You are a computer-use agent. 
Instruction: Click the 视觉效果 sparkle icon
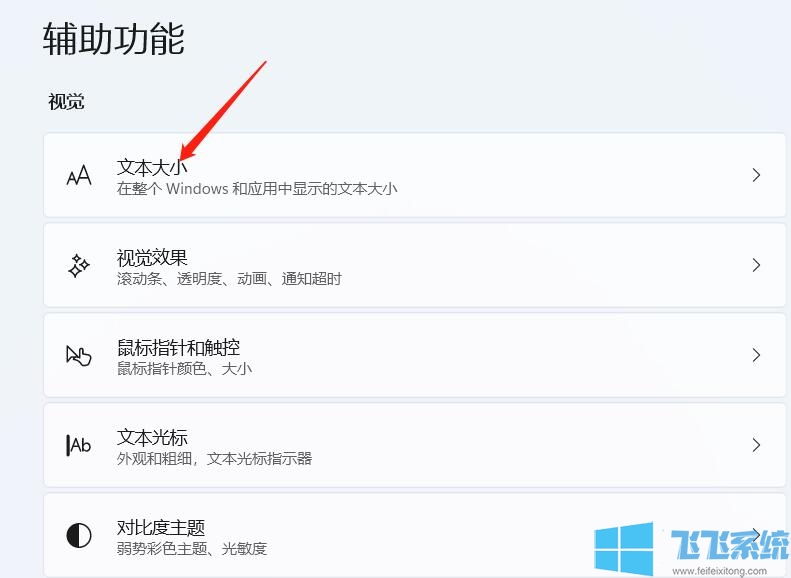coord(79,266)
